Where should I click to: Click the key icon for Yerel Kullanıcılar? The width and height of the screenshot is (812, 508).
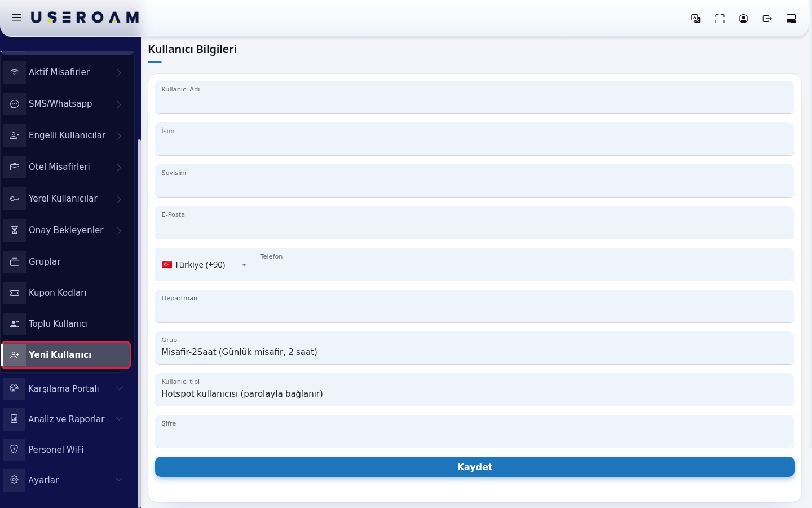(x=15, y=199)
